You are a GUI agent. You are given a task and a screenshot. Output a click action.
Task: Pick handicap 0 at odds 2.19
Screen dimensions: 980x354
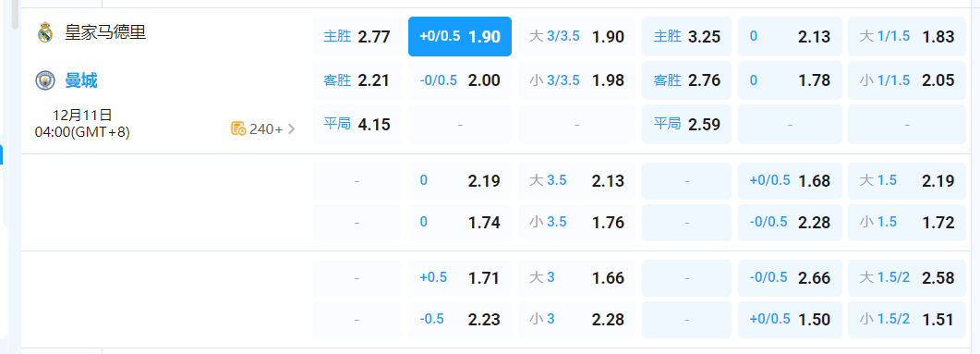tap(460, 181)
